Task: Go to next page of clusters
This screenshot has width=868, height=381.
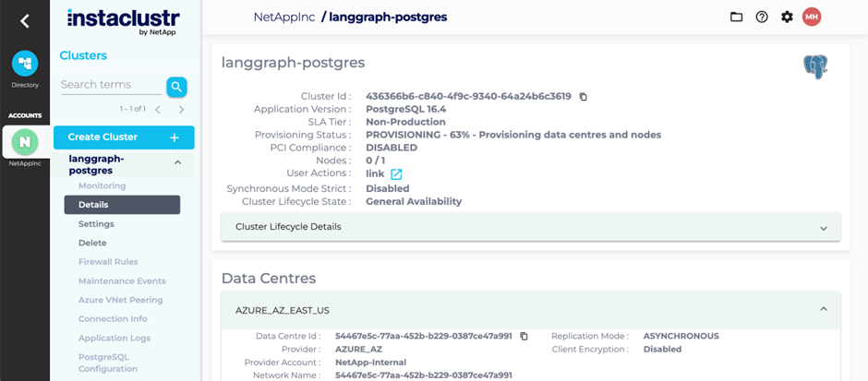Action: [181, 110]
